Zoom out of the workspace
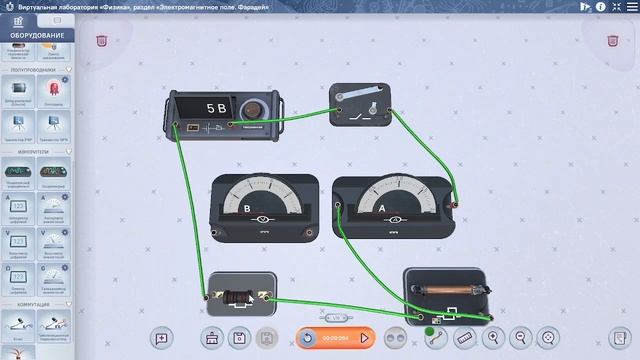Screen dimensions: 640x360 [520, 338]
